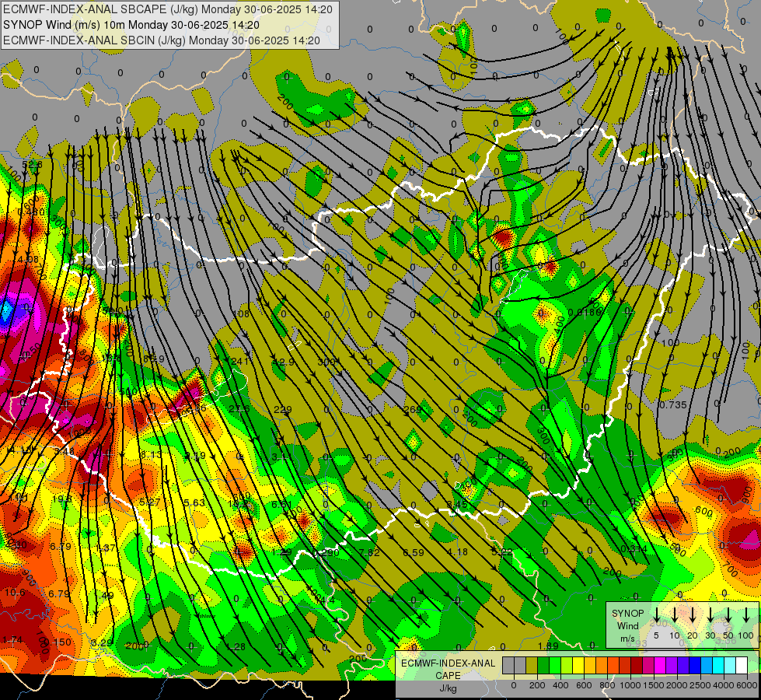The height and width of the screenshot is (700, 761).
Task: Click the '1500' tick label in CAPE legend
Action: 653,685
